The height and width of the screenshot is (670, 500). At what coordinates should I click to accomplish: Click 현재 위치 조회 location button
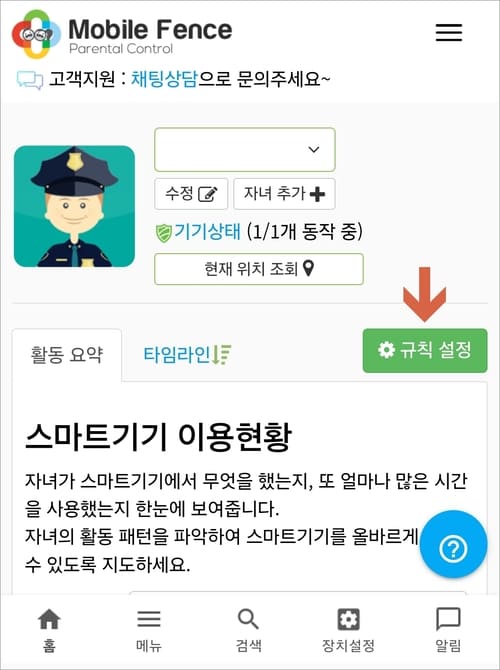259,269
